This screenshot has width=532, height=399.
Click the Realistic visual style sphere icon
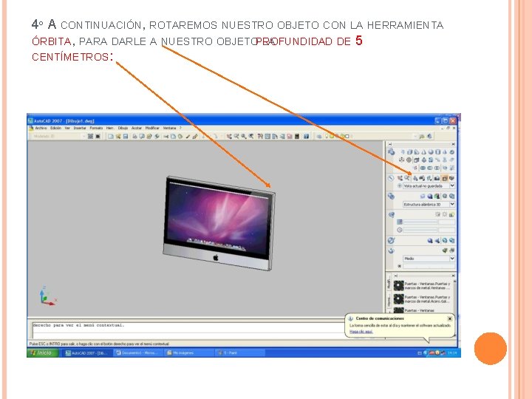point(430,196)
